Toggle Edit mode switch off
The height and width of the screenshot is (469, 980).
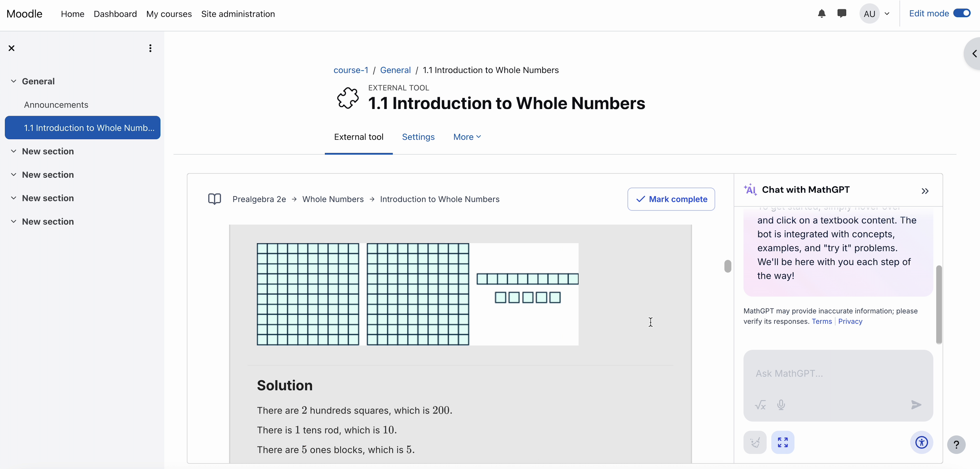[962, 14]
